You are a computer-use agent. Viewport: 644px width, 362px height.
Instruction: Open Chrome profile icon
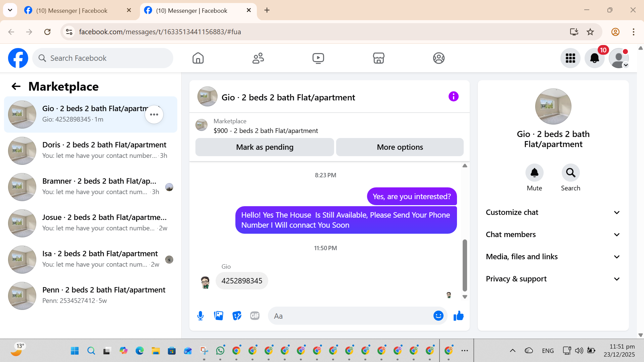point(615,32)
